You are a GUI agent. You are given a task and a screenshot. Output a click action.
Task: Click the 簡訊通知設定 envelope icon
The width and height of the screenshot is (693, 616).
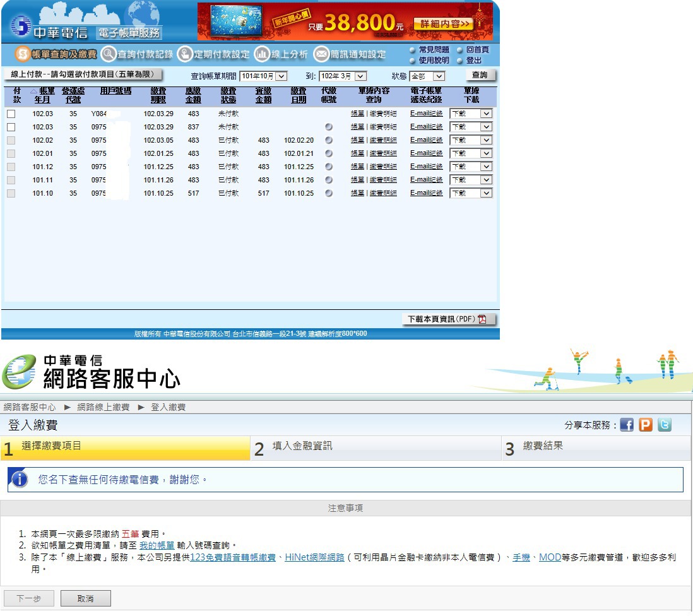pyautogui.click(x=321, y=54)
